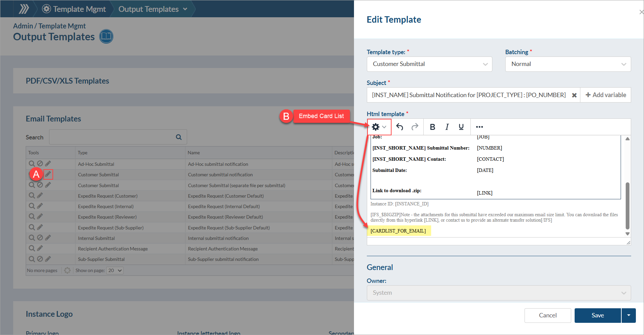The image size is (644, 335).
Task: Disable the Internal Submittal template
Action: coord(40,238)
